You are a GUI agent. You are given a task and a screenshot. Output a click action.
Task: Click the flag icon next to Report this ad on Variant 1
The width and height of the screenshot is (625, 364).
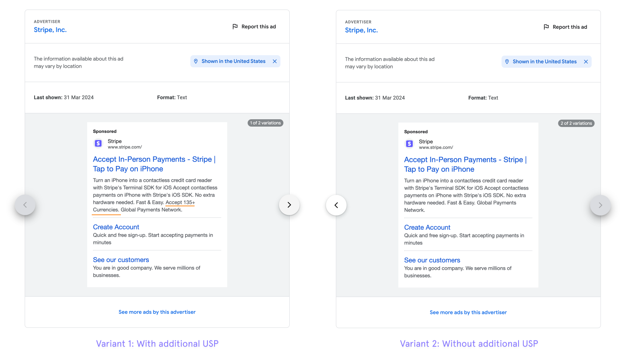click(235, 26)
